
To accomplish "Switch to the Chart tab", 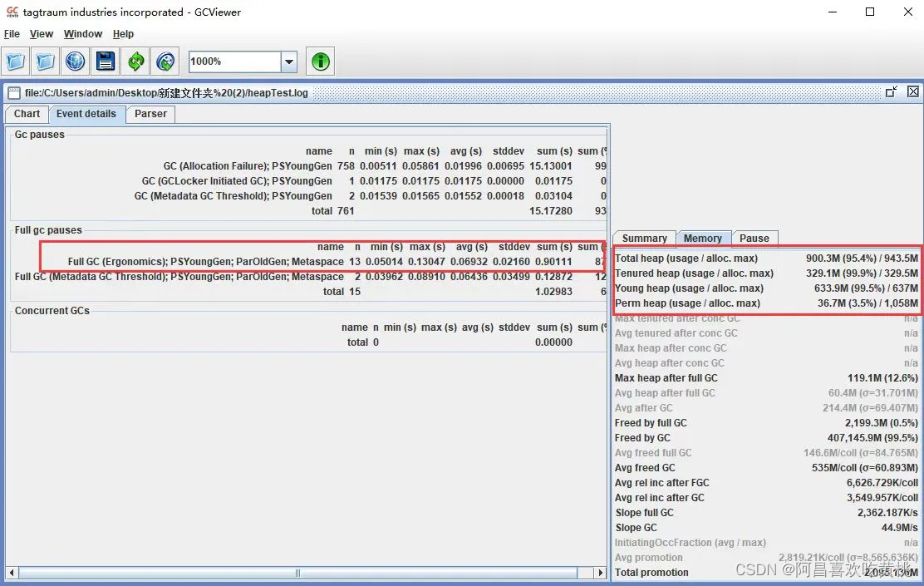I will point(26,114).
